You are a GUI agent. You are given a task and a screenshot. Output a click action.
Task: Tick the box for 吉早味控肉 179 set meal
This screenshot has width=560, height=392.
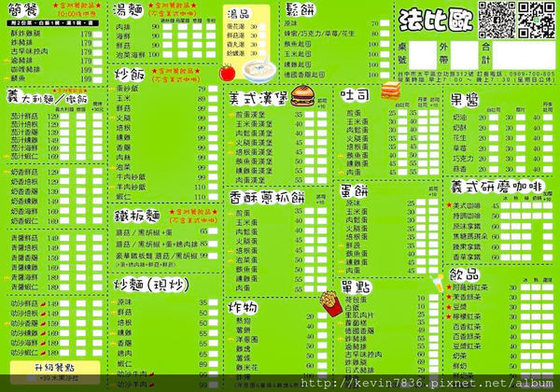click(97, 51)
